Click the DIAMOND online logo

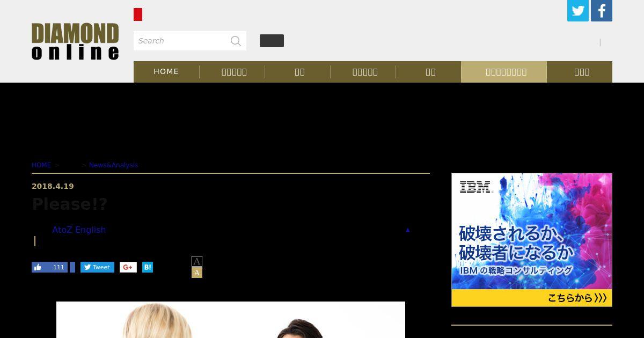coord(75,41)
